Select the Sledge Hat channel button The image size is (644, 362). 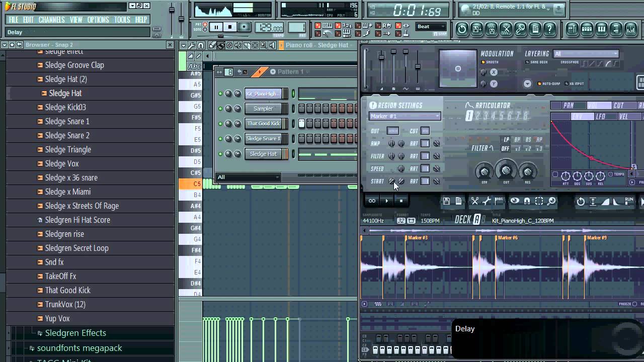click(263, 154)
